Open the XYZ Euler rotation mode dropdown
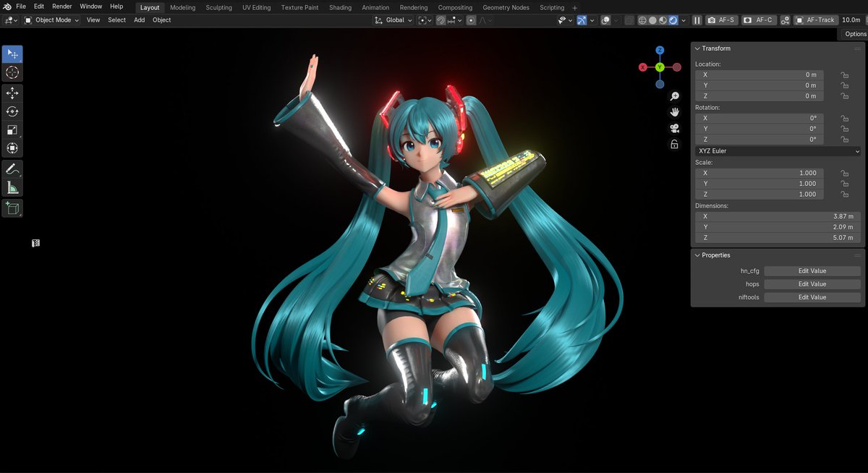The height and width of the screenshot is (473, 868). [x=778, y=151]
